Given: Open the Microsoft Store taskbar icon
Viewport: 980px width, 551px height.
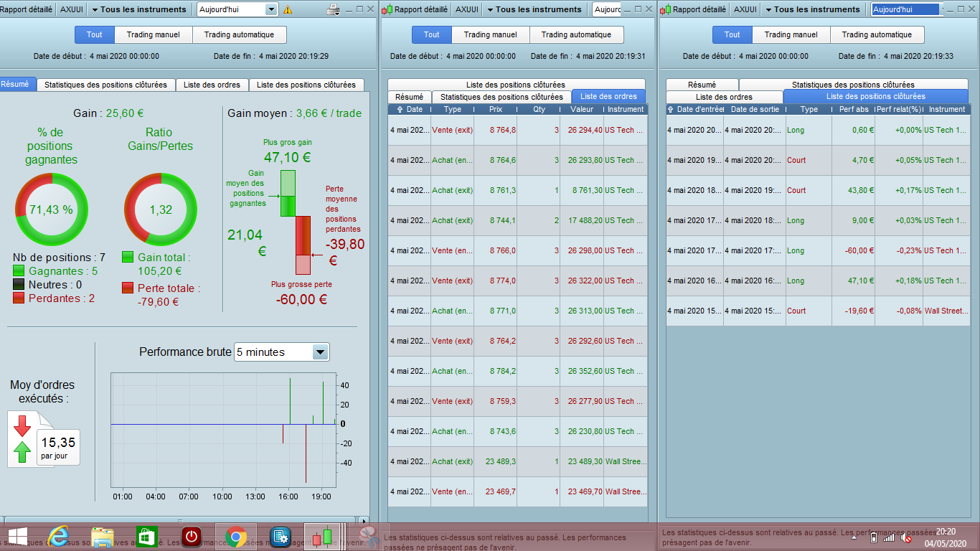Looking at the screenshot, I should pyautogui.click(x=146, y=537).
